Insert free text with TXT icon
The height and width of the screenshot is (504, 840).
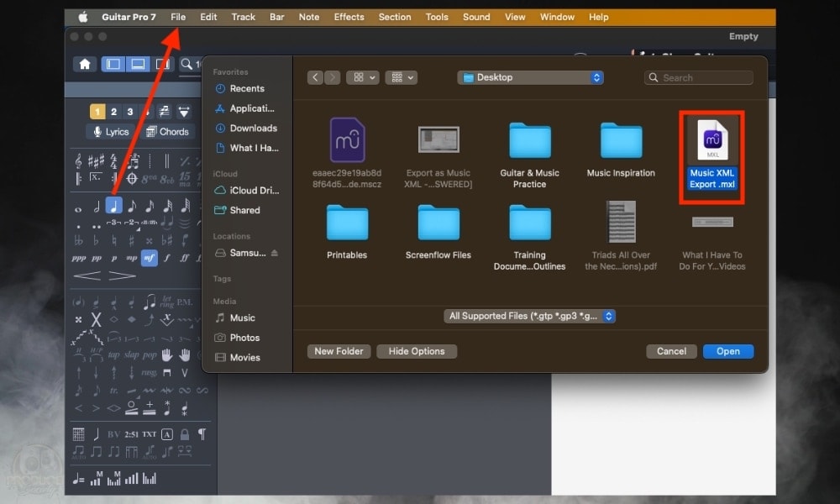point(150,434)
